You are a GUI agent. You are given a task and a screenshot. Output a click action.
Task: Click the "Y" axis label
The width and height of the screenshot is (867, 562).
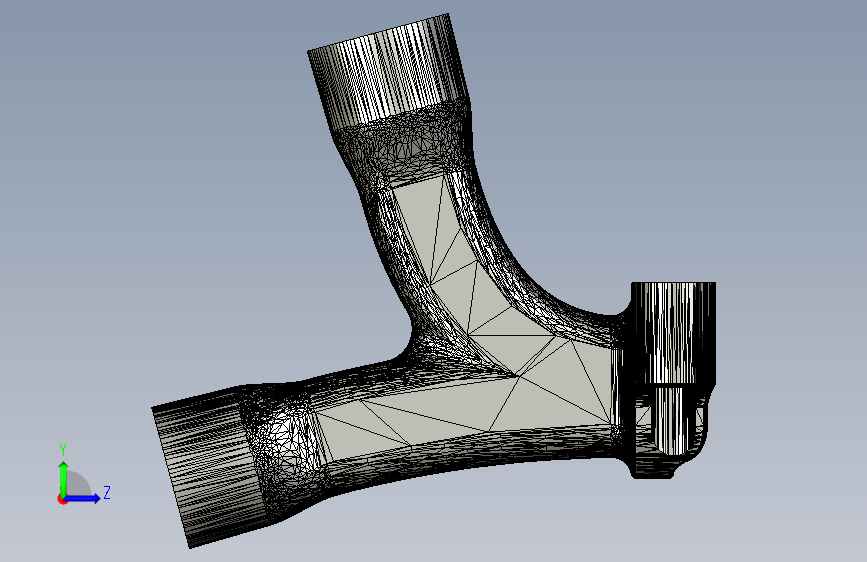[x=63, y=450]
